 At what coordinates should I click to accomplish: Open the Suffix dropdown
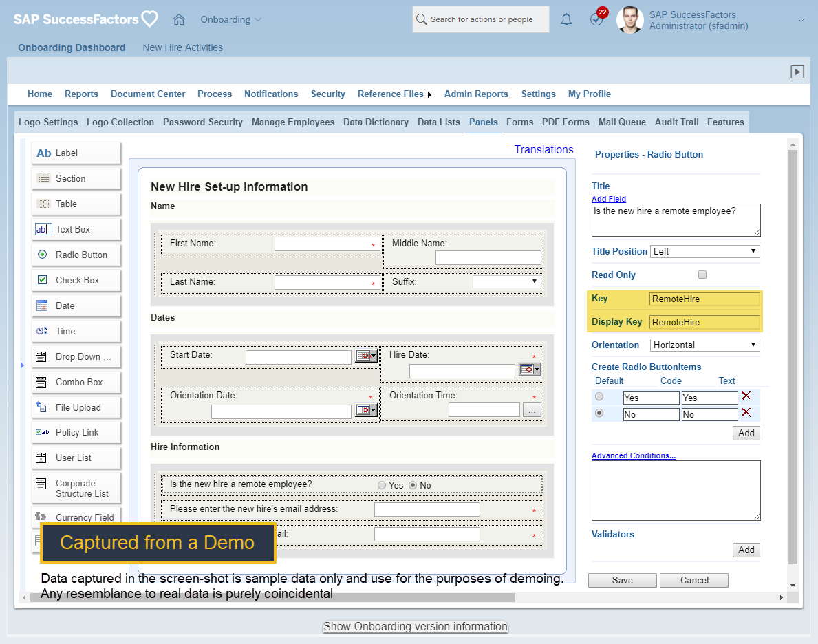coord(506,282)
